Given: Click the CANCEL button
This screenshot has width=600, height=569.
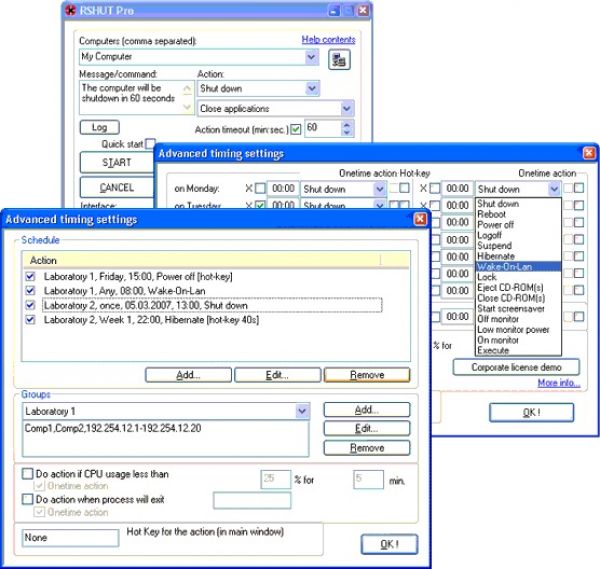Looking at the screenshot, I should 117,187.
